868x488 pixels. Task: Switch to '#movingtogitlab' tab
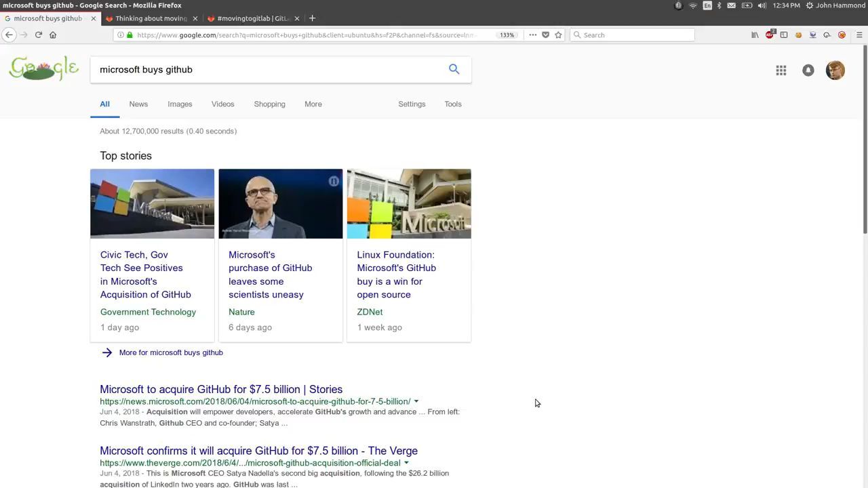(252, 18)
